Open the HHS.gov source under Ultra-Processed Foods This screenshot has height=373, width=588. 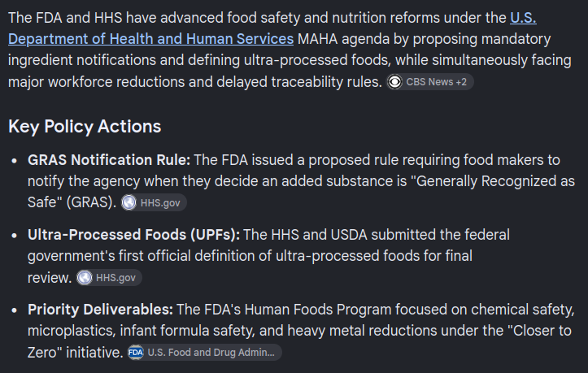point(109,278)
